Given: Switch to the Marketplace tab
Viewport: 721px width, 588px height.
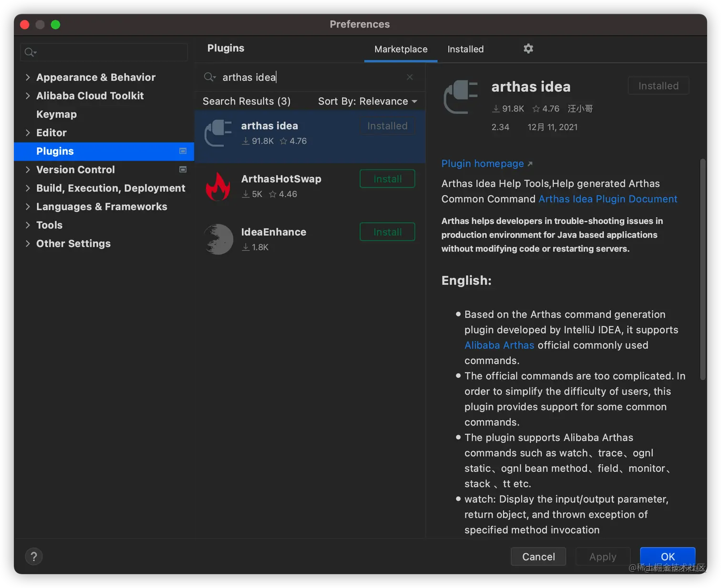Looking at the screenshot, I should tap(401, 49).
